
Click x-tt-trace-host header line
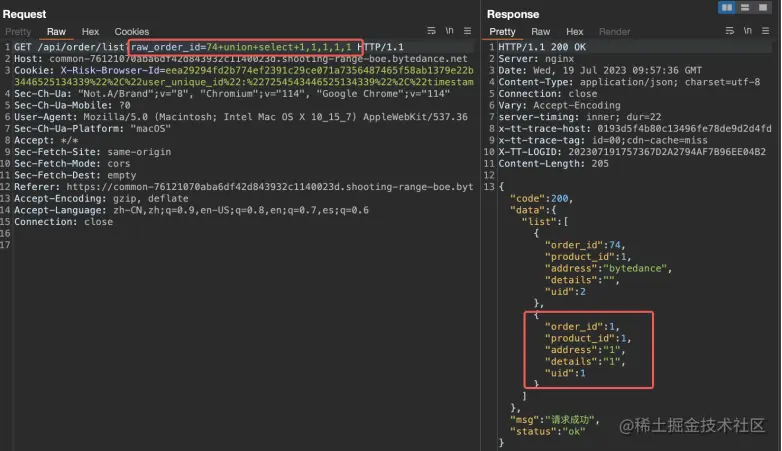pos(635,129)
